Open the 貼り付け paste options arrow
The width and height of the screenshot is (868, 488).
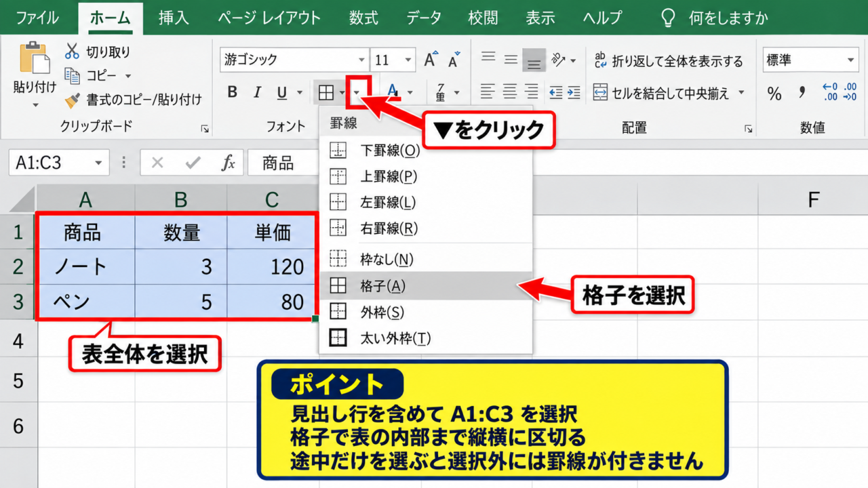(35, 105)
